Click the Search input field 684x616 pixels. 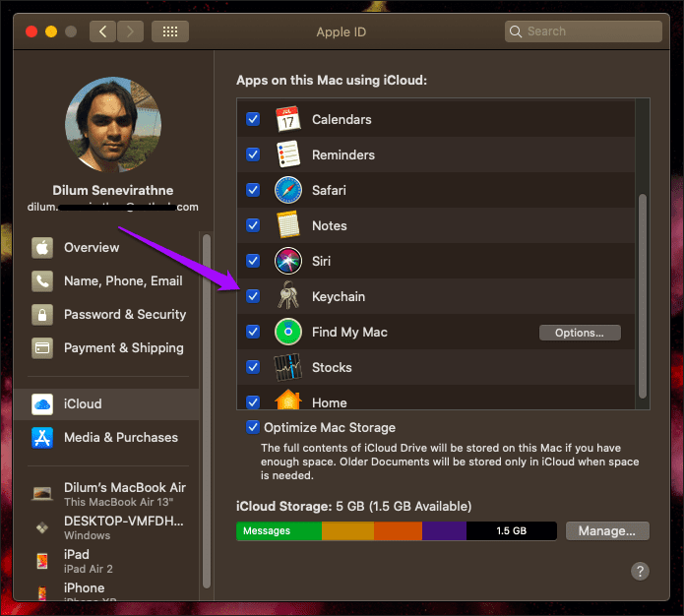point(584,31)
